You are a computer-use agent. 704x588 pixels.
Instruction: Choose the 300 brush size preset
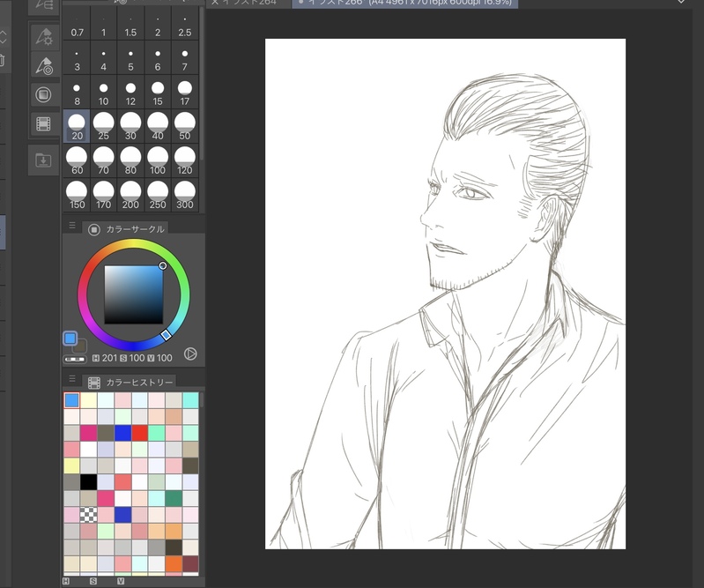(184, 196)
